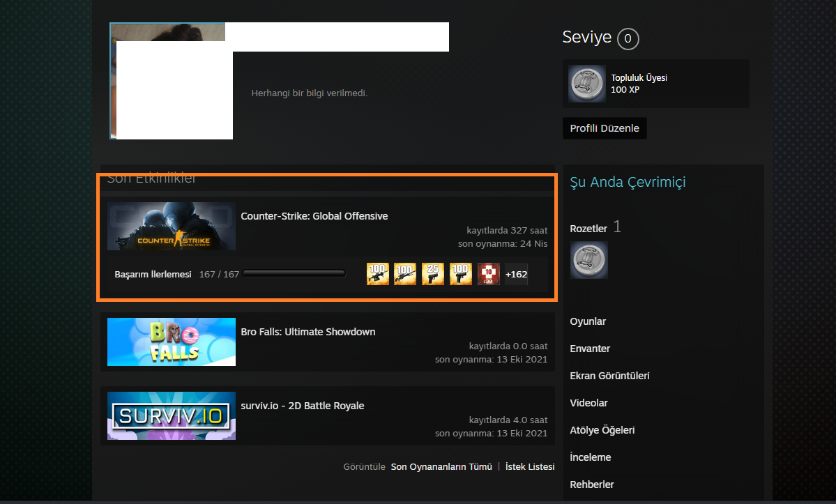Click the profile avatar picture

[x=171, y=81]
